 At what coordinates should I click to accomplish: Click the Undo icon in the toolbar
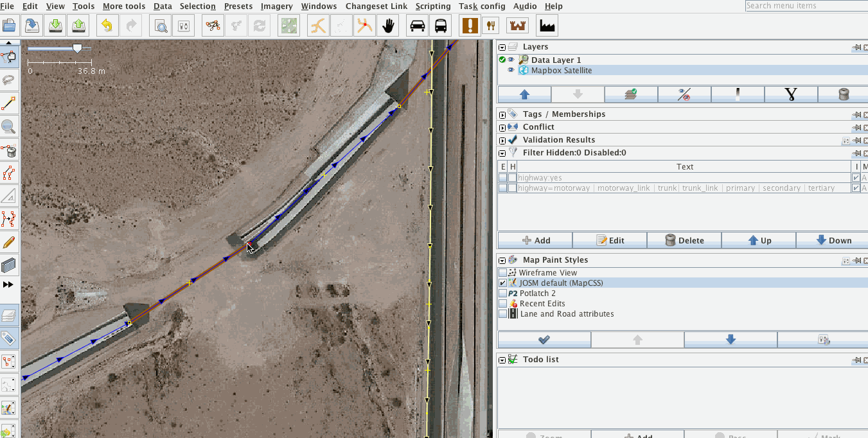click(107, 25)
